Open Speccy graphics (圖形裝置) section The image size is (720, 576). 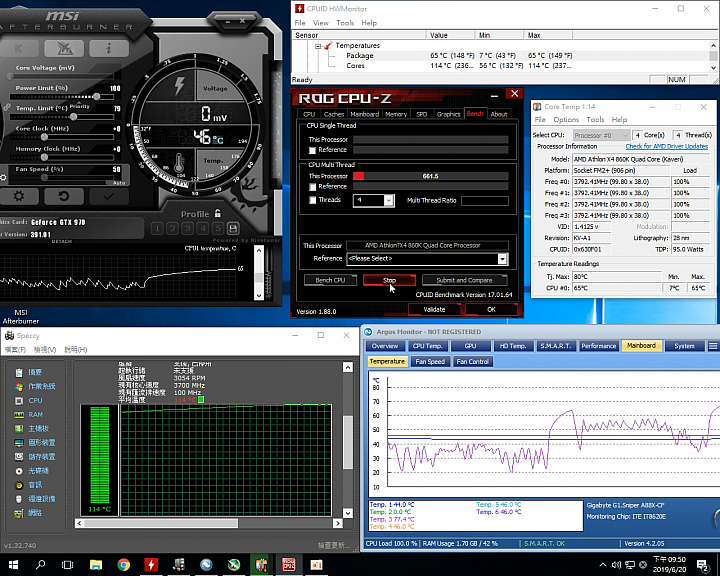point(35,443)
